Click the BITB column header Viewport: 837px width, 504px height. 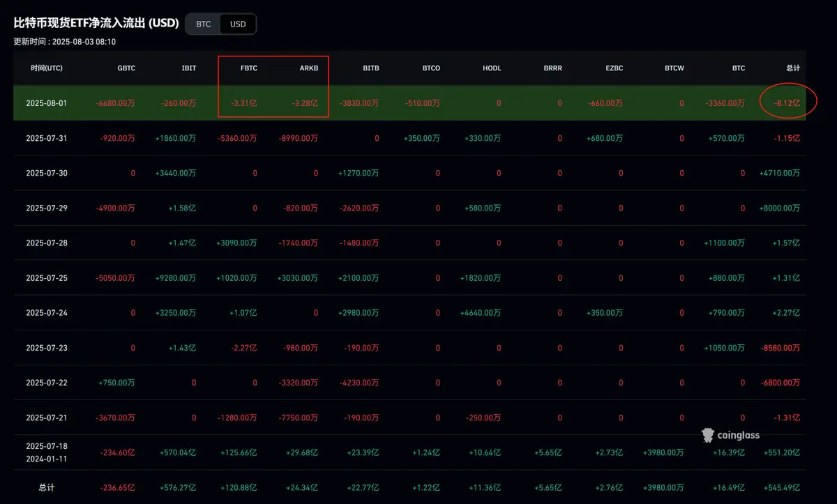(371, 68)
